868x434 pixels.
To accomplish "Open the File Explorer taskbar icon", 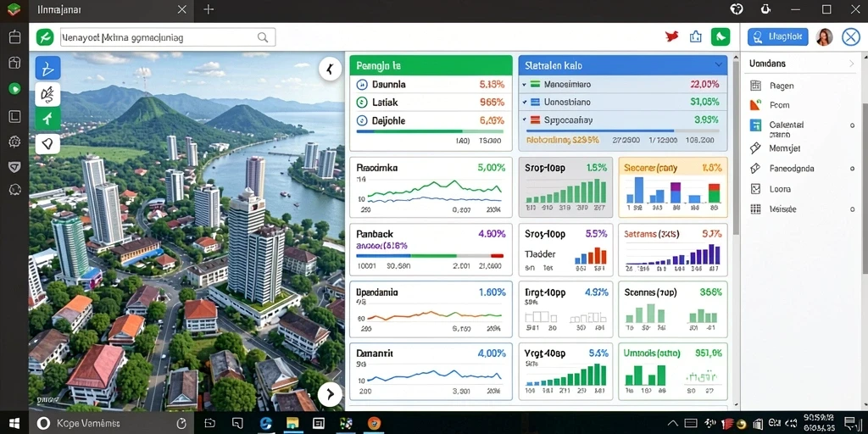I will 292,424.
